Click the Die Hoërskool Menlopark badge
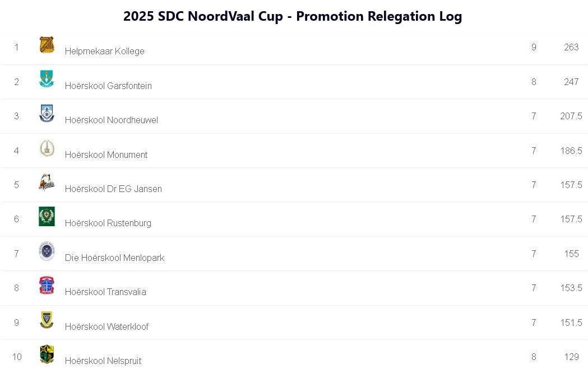Image resolution: width=588 pixels, height=369 pixels. tap(47, 251)
